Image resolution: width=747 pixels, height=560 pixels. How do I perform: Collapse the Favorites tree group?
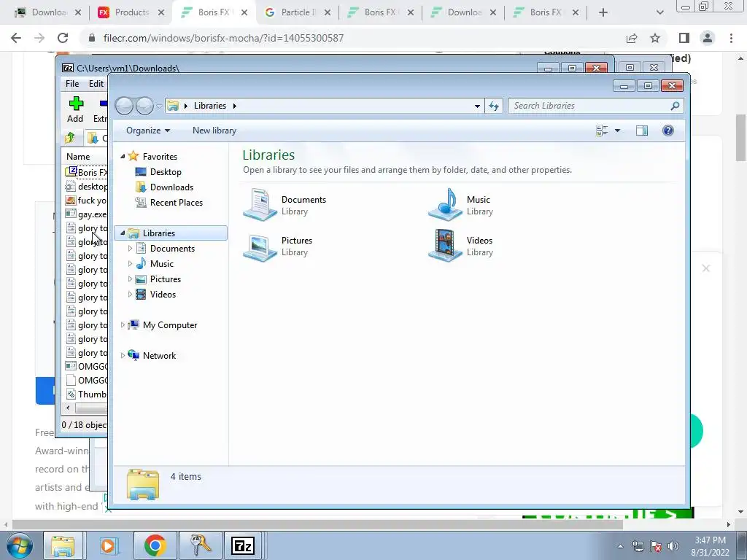click(x=123, y=156)
